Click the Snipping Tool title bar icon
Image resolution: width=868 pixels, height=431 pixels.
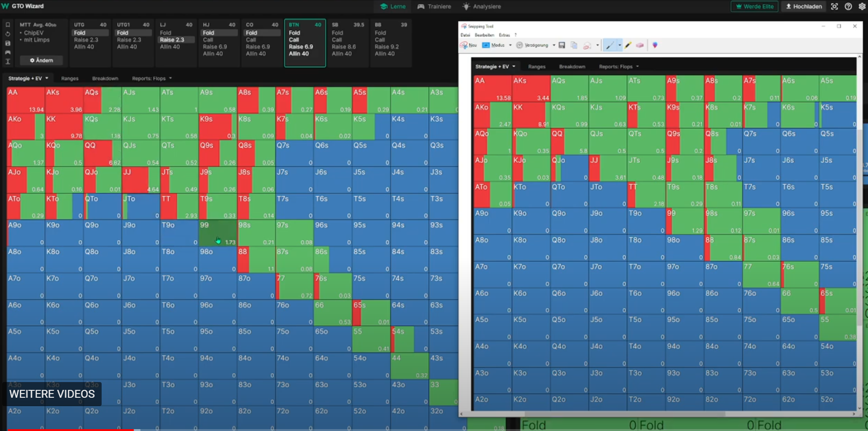point(464,26)
